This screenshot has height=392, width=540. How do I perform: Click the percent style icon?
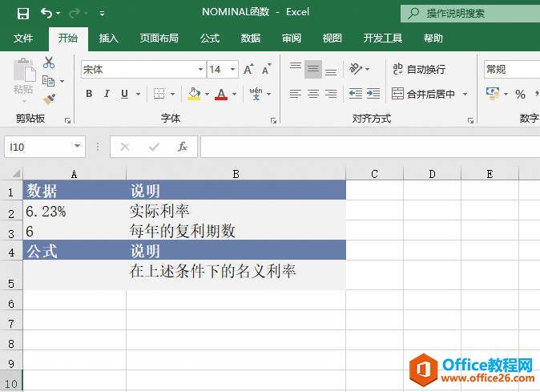pyautogui.click(x=520, y=94)
